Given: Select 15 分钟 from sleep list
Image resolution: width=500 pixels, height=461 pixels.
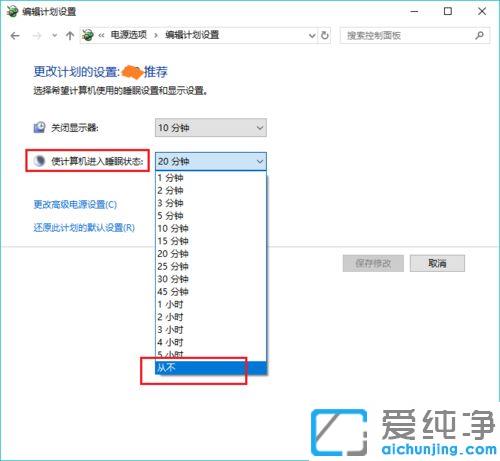Looking at the screenshot, I should (x=211, y=241).
